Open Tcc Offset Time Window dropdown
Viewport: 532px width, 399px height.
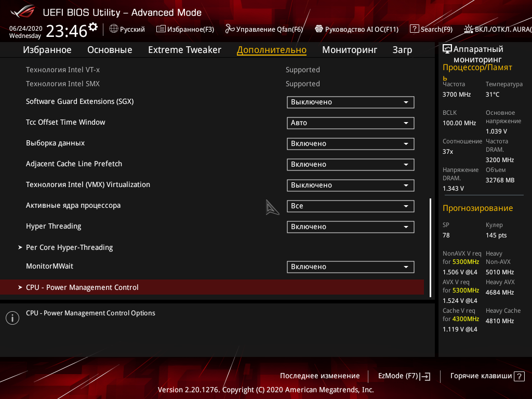point(351,123)
